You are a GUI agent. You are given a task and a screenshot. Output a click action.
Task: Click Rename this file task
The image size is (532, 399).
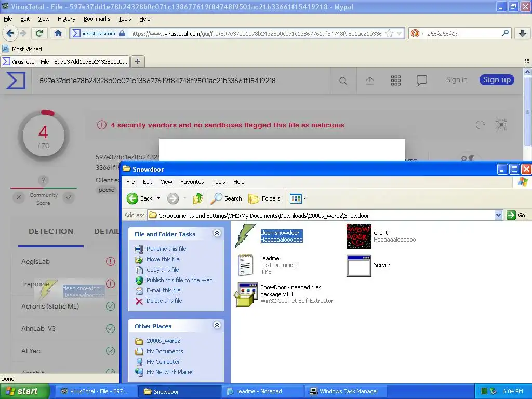166,249
